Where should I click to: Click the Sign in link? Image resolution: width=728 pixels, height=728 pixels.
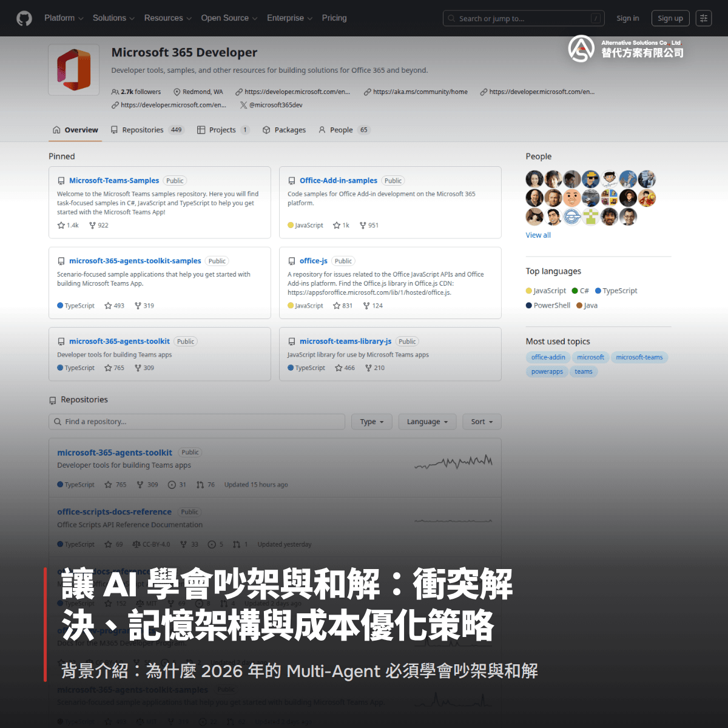tap(627, 18)
